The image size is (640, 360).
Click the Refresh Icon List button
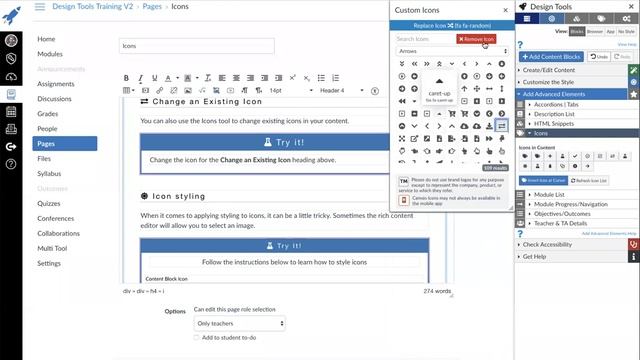[x=589, y=180]
